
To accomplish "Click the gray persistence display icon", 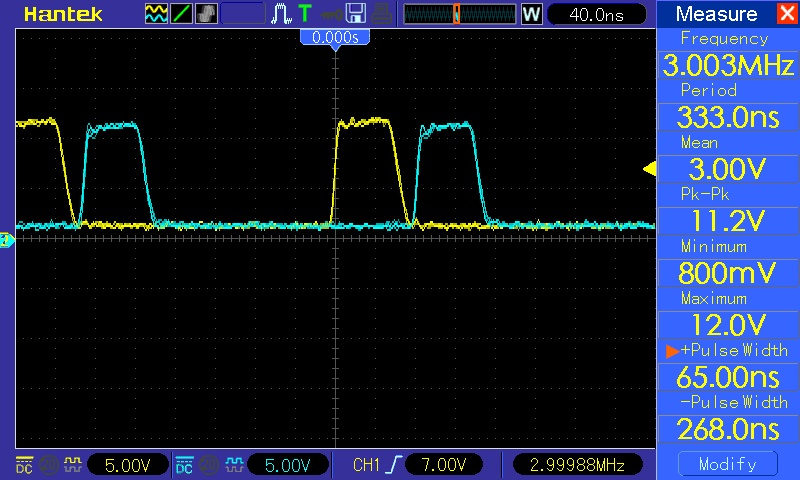I will (x=206, y=14).
